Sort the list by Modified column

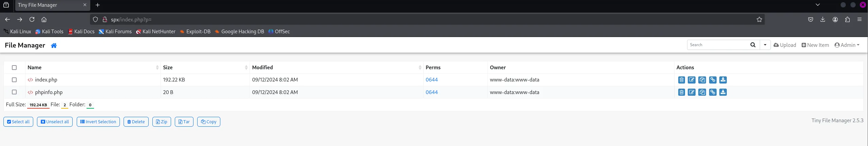coord(336,68)
